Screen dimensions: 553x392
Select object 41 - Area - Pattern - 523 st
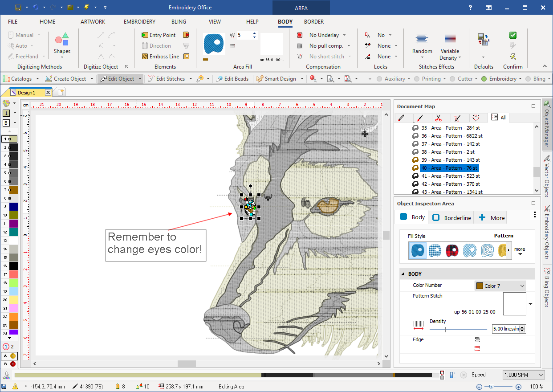450,176
